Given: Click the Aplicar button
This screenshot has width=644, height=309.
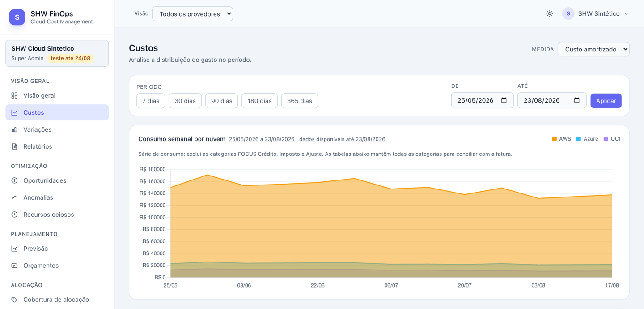Looking at the screenshot, I should (x=606, y=101).
